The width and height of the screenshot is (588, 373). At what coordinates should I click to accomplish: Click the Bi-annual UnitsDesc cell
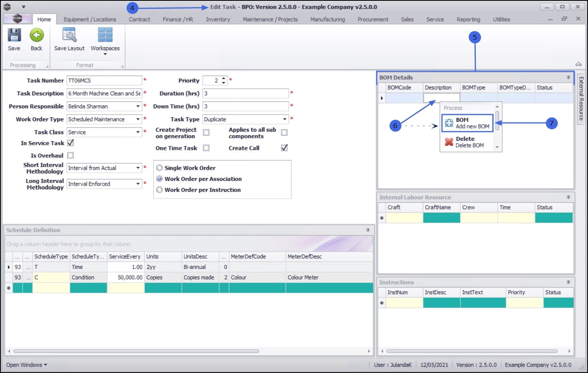coord(200,267)
